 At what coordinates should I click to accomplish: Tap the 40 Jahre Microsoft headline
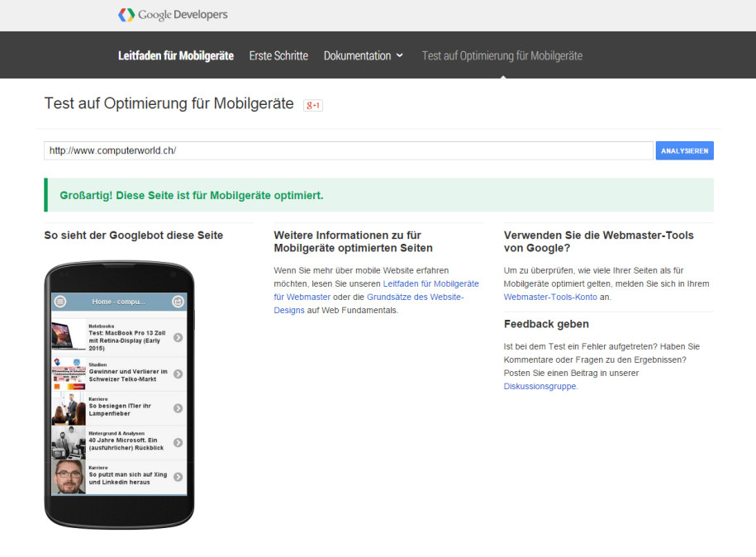pos(126,444)
